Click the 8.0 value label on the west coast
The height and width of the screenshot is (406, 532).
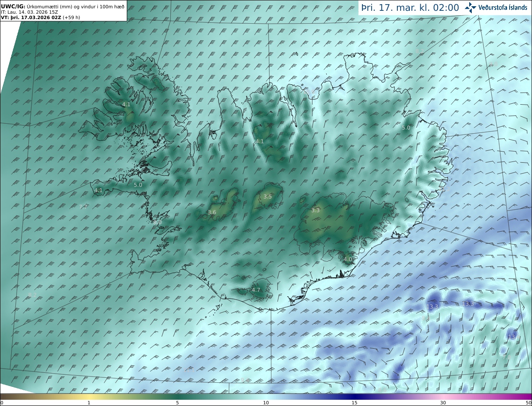tap(158, 223)
